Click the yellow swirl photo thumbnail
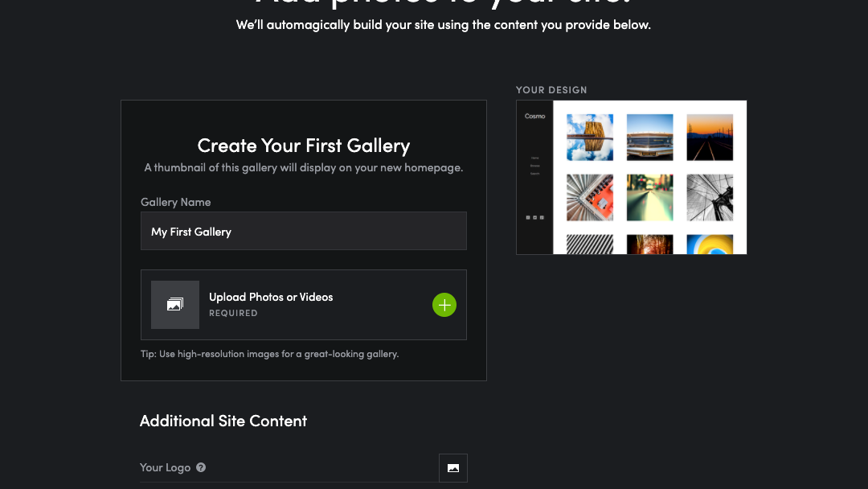This screenshot has height=489, width=868. [x=710, y=245]
